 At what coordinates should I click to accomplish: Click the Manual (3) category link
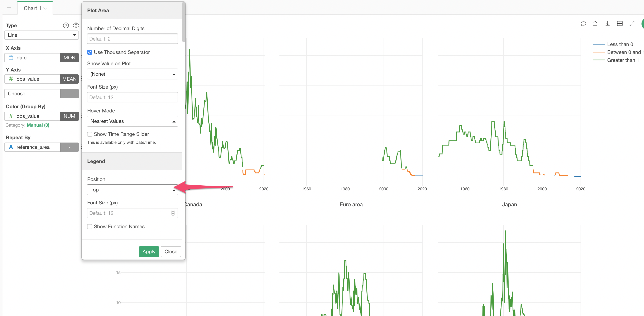pyautogui.click(x=38, y=125)
